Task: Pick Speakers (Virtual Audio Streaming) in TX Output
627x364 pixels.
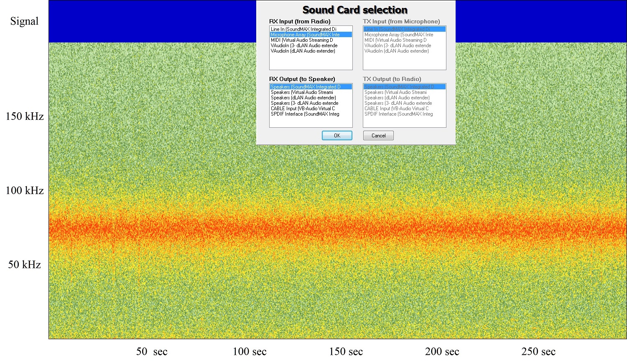Action: click(395, 92)
